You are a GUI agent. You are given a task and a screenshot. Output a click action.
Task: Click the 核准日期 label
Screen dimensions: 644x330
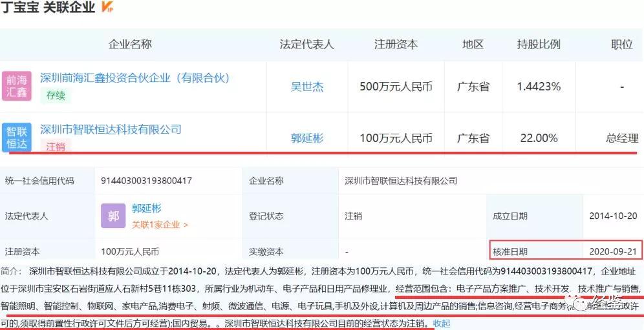(510, 251)
